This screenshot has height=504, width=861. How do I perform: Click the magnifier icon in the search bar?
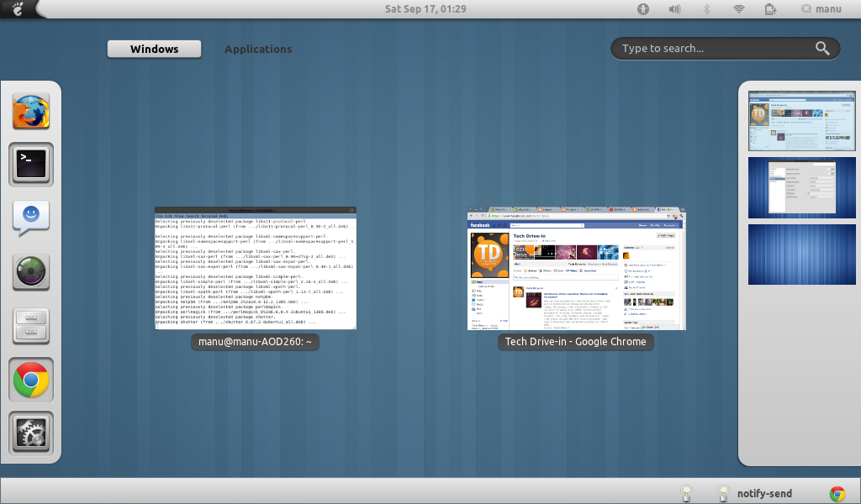click(822, 48)
